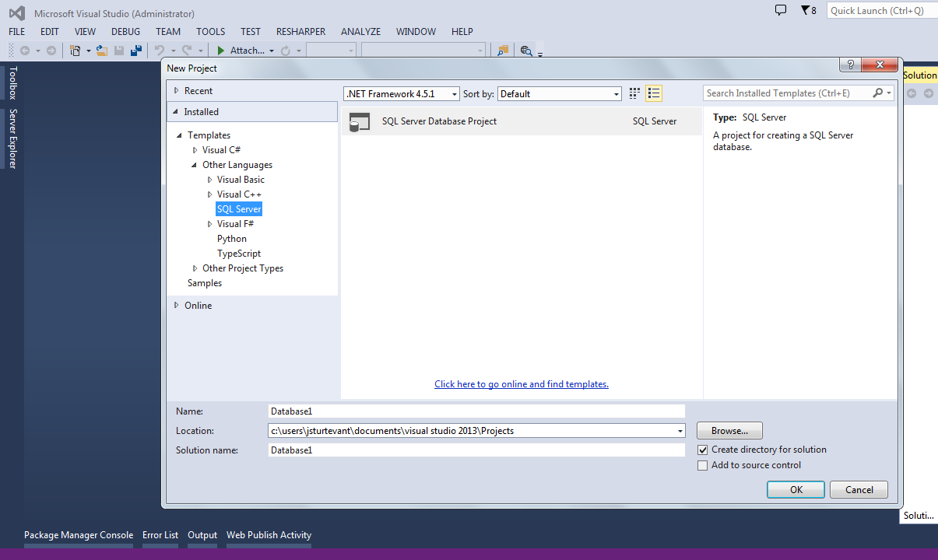Click the Save All toolbar icon
Image resolution: width=938 pixels, height=560 pixels.
(136, 51)
